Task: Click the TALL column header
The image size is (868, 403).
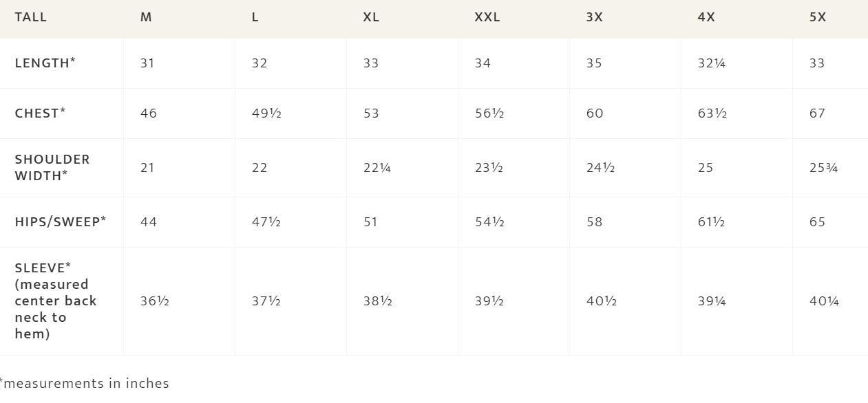Action: (31, 17)
